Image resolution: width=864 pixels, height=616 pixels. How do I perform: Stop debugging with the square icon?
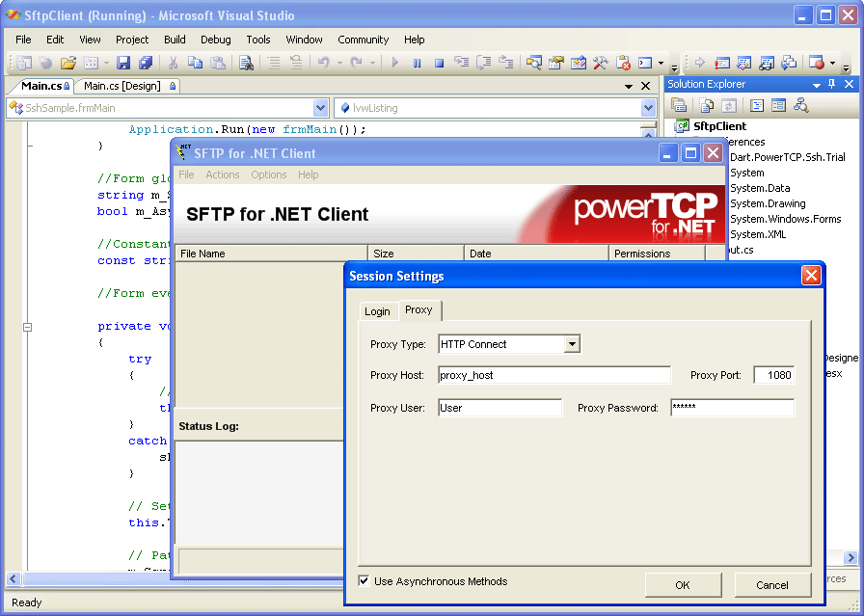(439, 63)
